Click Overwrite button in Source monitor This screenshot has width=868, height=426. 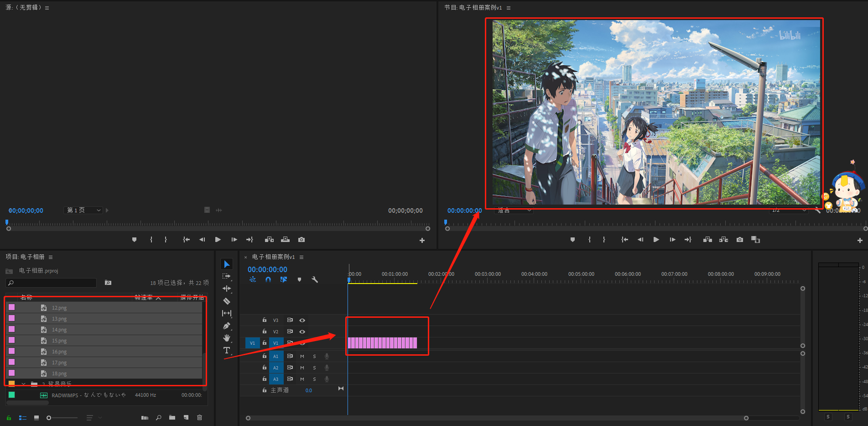(285, 240)
